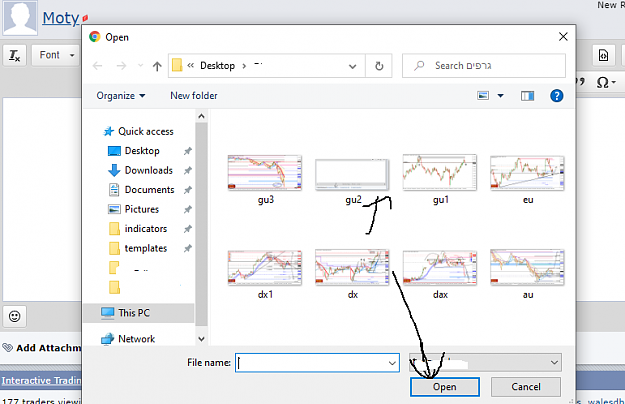Open the recent locations chevron
Viewport: 625px width, 404px height.
(x=140, y=66)
